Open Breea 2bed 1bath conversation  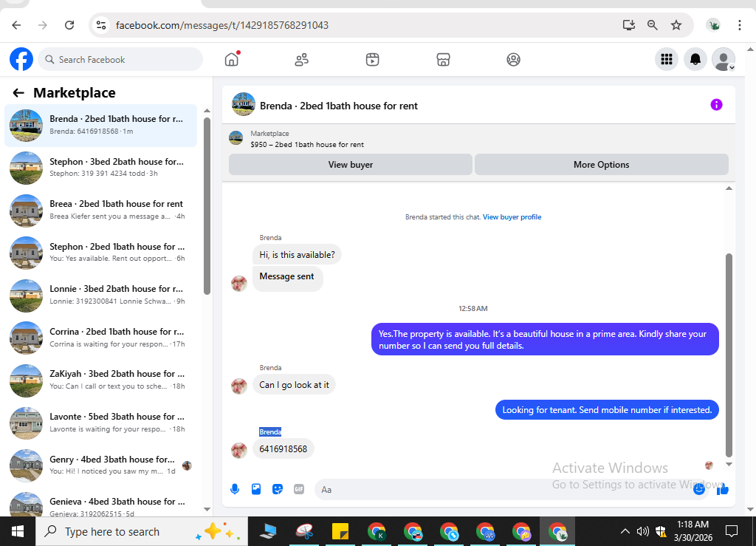point(100,210)
